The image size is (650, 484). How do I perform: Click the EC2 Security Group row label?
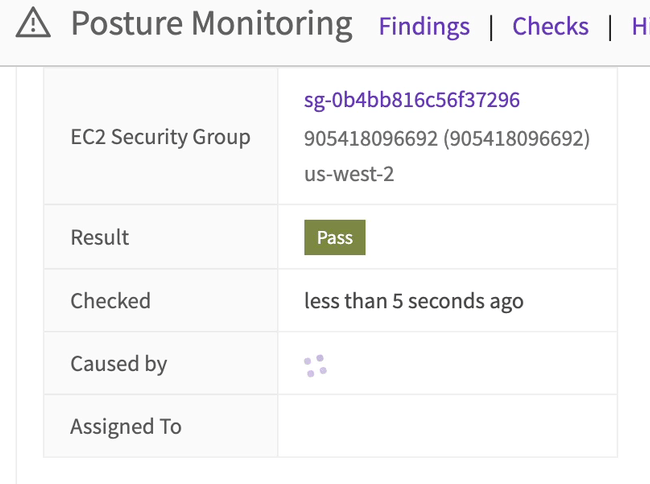click(x=160, y=137)
